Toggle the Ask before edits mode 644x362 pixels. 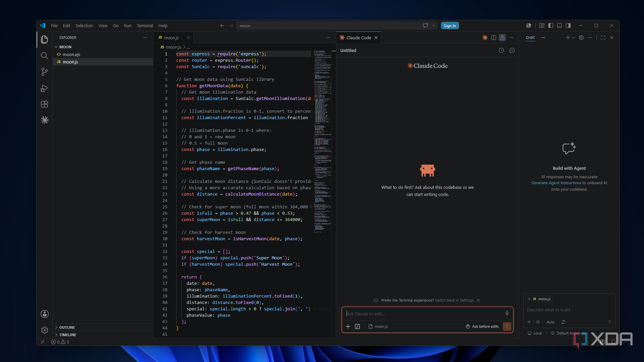point(482,326)
